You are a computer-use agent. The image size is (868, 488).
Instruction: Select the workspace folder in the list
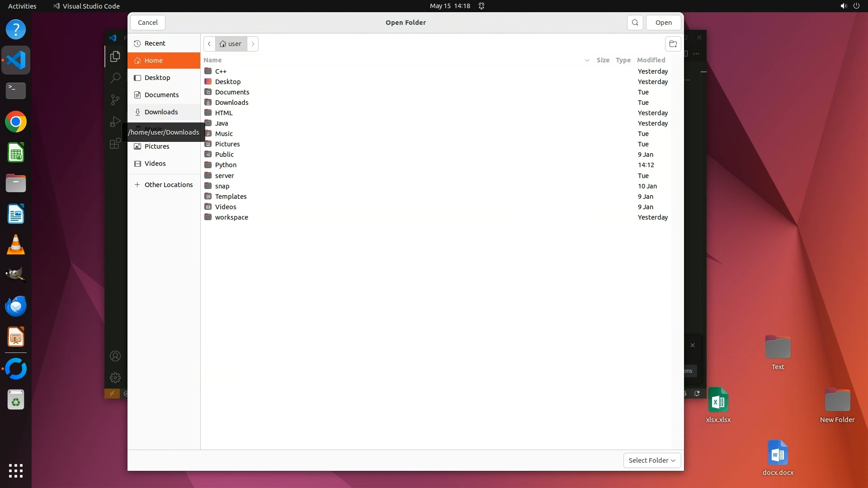pyautogui.click(x=231, y=217)
